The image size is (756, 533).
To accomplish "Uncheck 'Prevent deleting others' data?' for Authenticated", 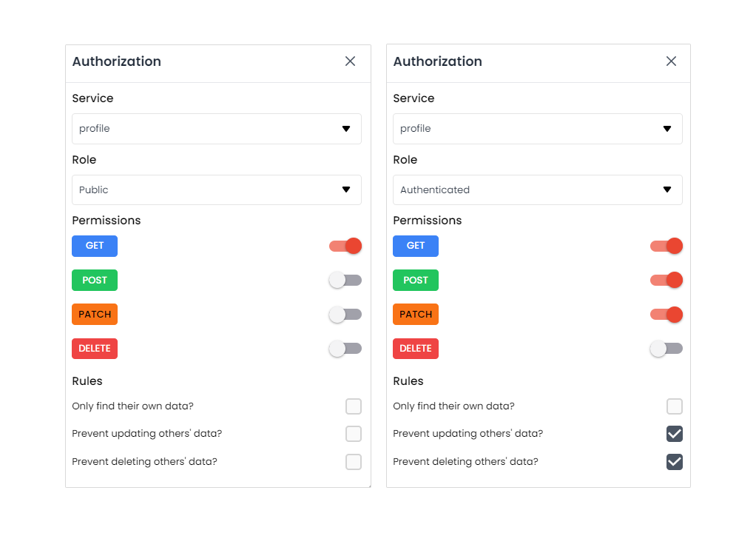I will (675, 462).
